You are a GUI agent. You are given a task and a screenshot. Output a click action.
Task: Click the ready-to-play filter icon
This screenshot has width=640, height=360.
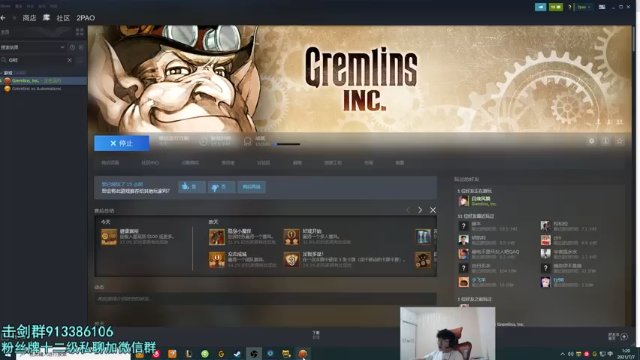tap(81, 47)
